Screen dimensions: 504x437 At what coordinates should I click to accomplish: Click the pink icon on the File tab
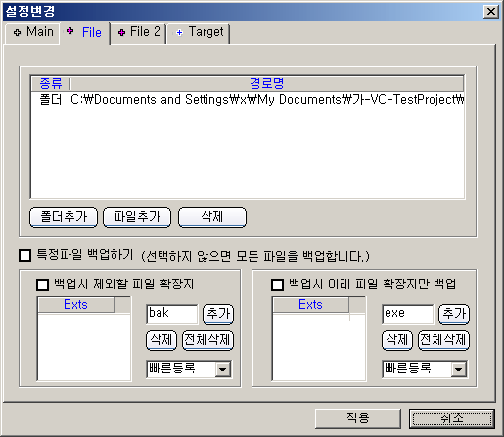click(69, 31)
